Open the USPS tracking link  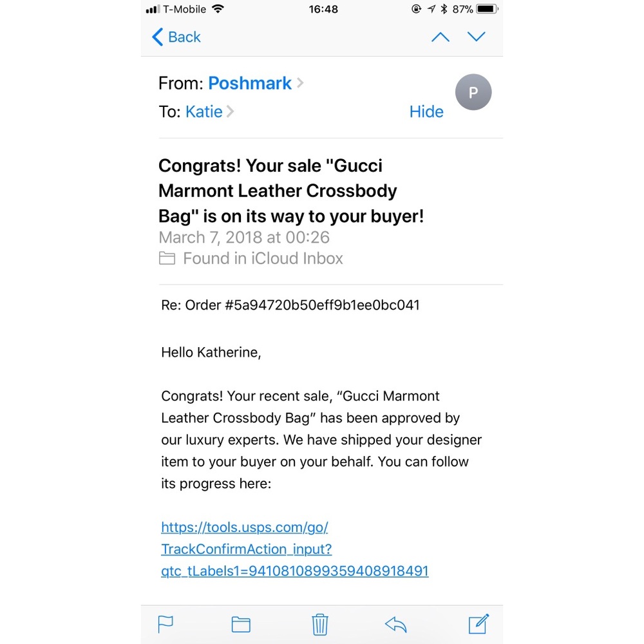point(294,549)
